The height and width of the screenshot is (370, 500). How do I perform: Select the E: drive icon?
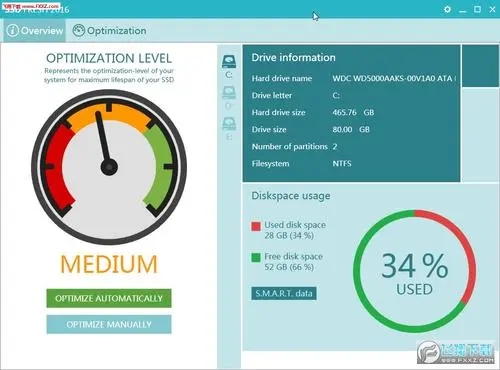click(x=229, y=128)
